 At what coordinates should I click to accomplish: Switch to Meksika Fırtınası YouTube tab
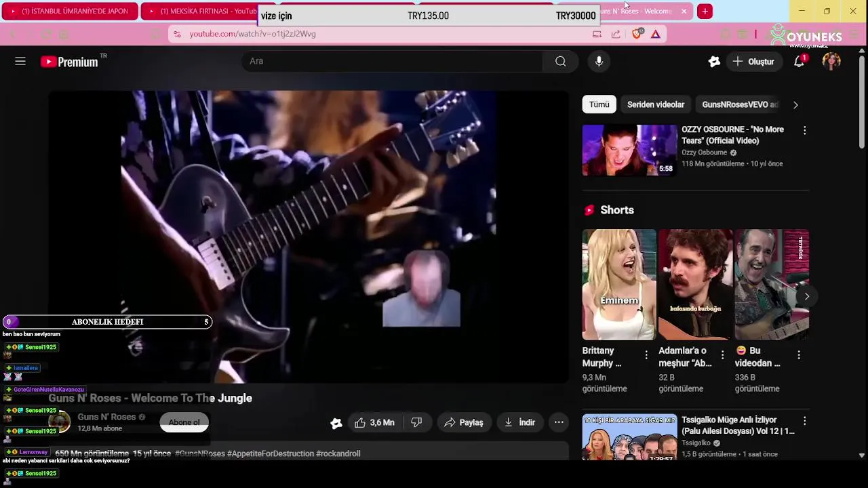click(x=203, y=12)
